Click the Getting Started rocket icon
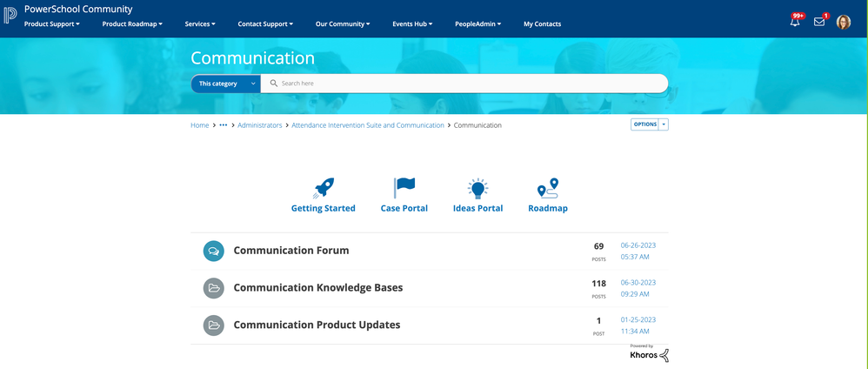868x369 pixels. (x=324, y=188)
